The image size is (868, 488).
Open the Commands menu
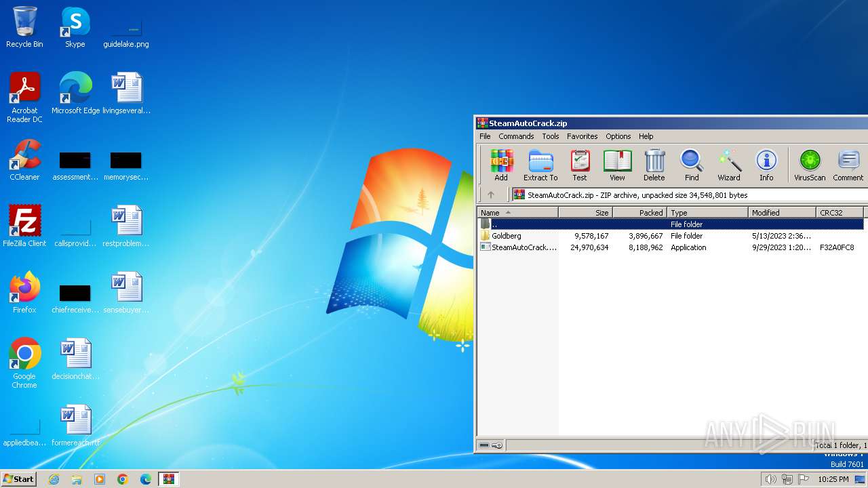pos(516,136)
